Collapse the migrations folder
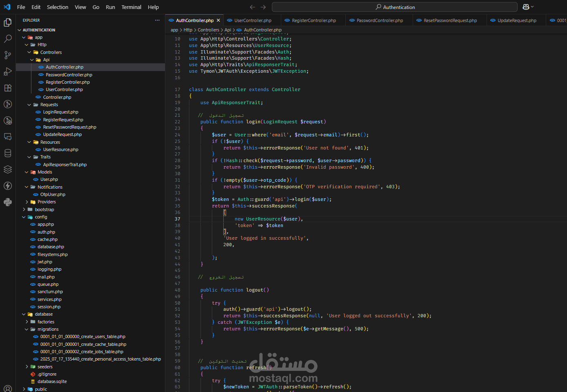Viewport: 567px width, 392px height. [27, 330]
